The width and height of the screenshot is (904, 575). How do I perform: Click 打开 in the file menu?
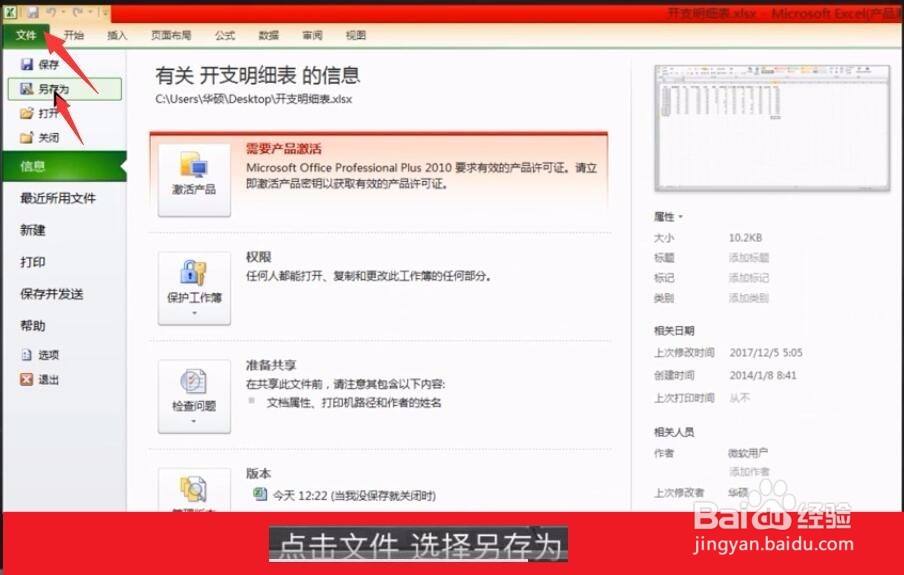(x=40, y=113)
